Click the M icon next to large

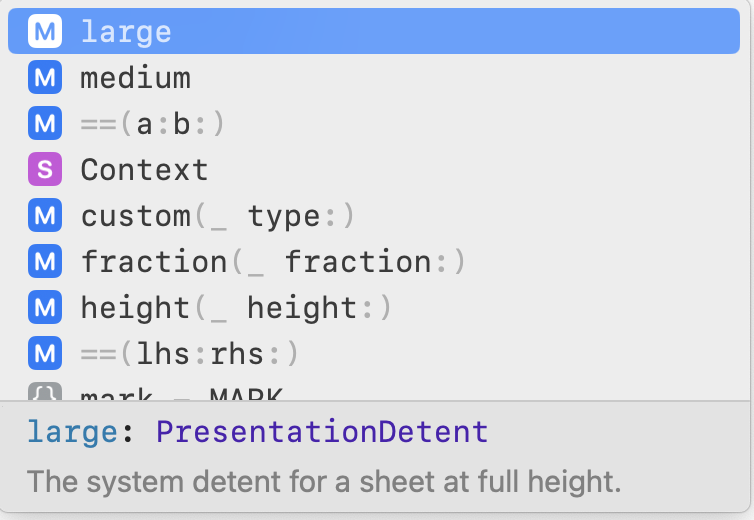(x=45, y=31)
